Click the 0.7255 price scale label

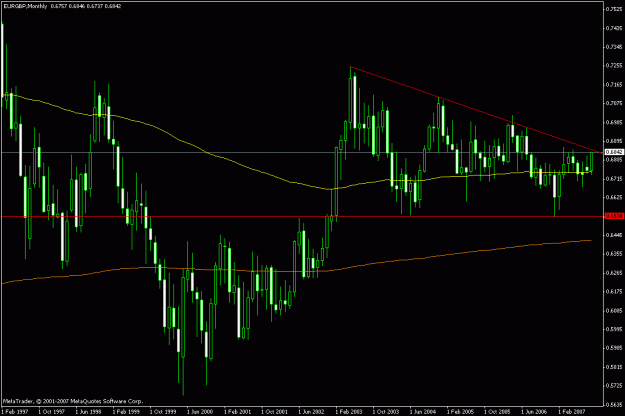click(x=614, y=66)
